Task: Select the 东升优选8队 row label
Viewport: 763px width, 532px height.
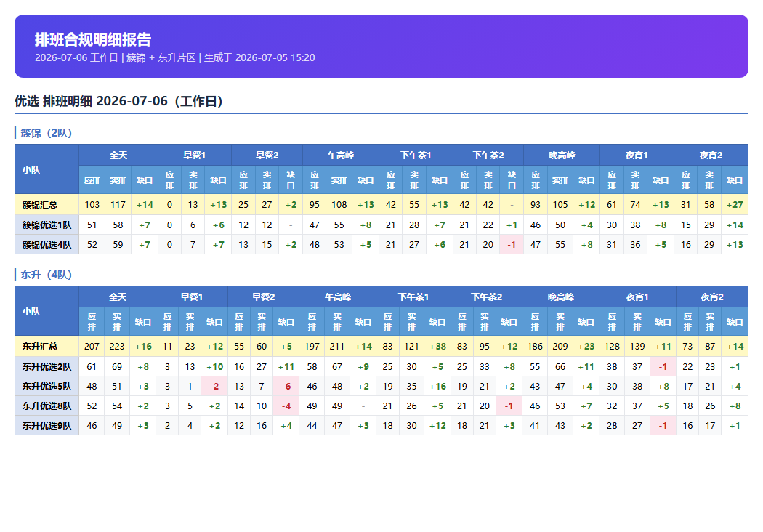Action: 47,406
